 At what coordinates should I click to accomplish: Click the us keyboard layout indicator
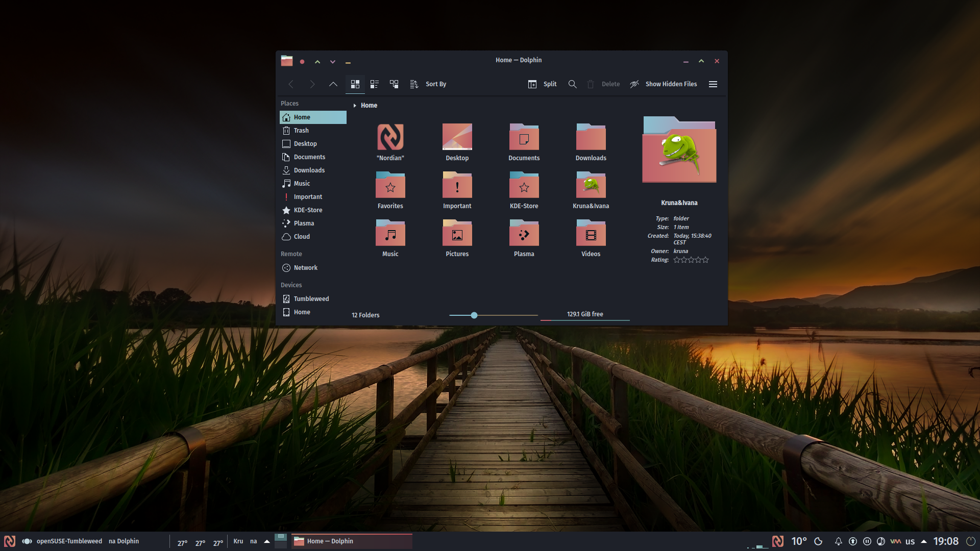click(x=910, y=541)
